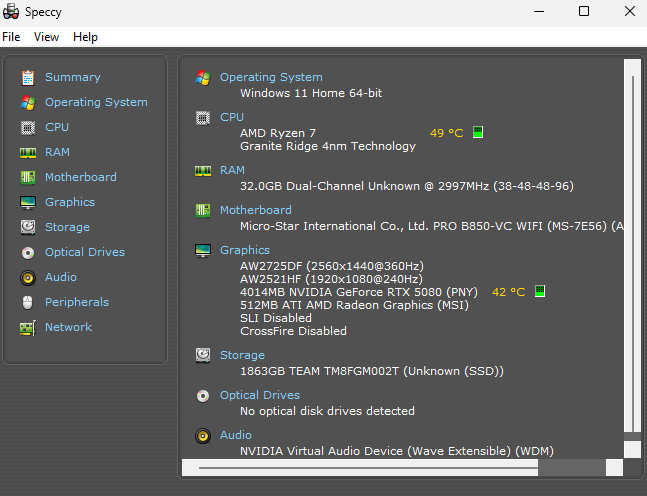Click the Graphics heading in summary panel
This screenshot has width=647, height=496.
245,250
